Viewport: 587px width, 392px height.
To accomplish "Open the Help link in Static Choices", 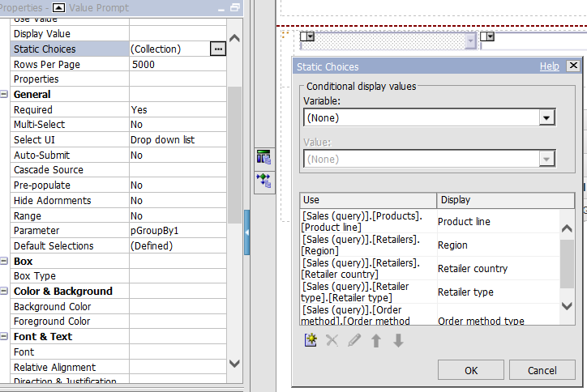I will point(549,66).
